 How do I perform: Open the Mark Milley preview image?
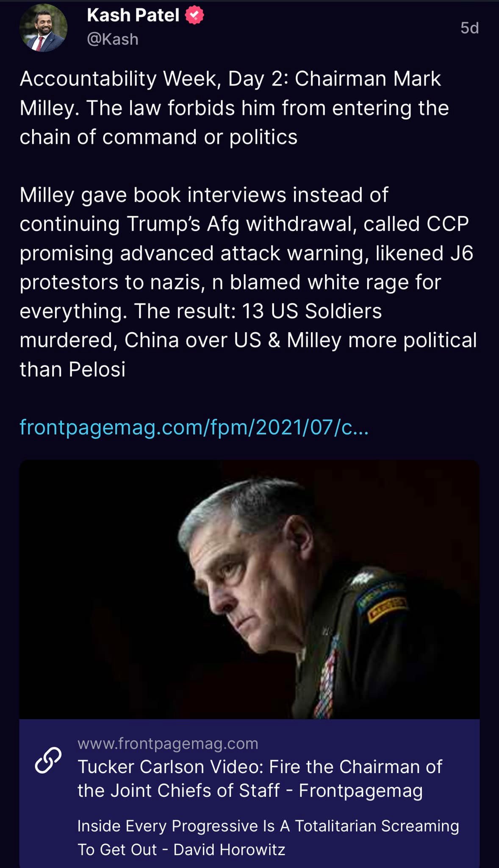point(249,589)
